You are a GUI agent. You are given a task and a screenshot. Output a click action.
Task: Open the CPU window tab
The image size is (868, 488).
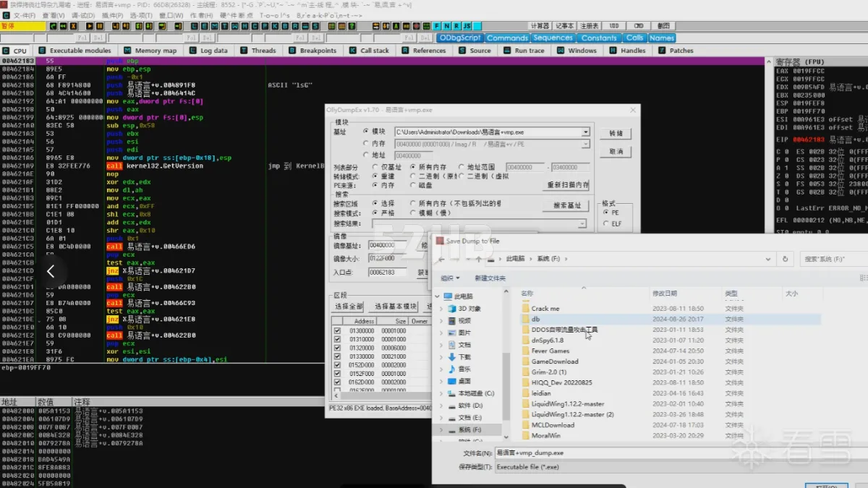pos(15,51)
